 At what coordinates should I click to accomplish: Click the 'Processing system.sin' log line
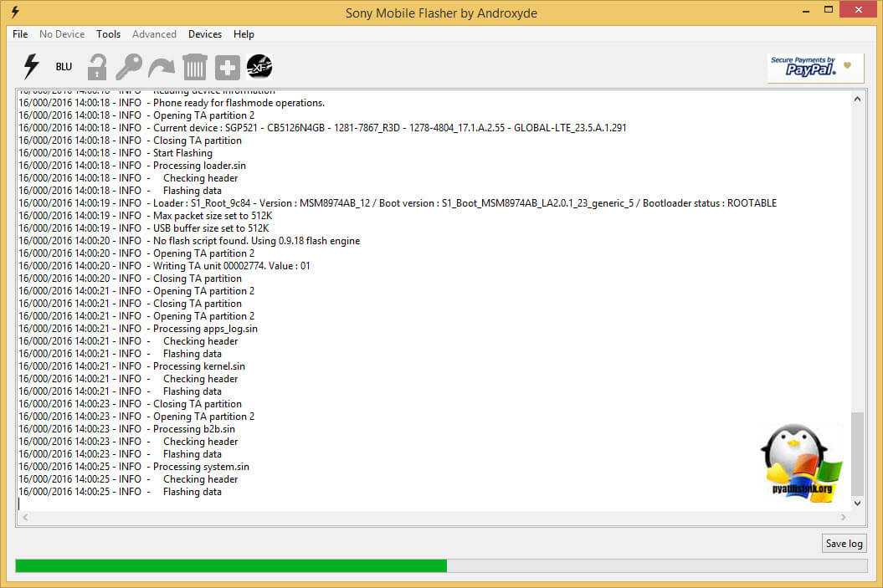(x=201, y=467)
